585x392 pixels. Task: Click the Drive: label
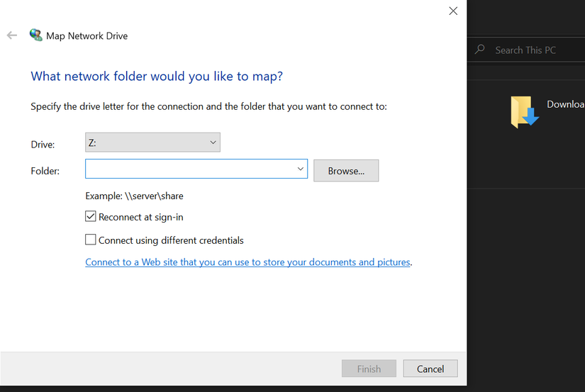[x=43, y=145]
